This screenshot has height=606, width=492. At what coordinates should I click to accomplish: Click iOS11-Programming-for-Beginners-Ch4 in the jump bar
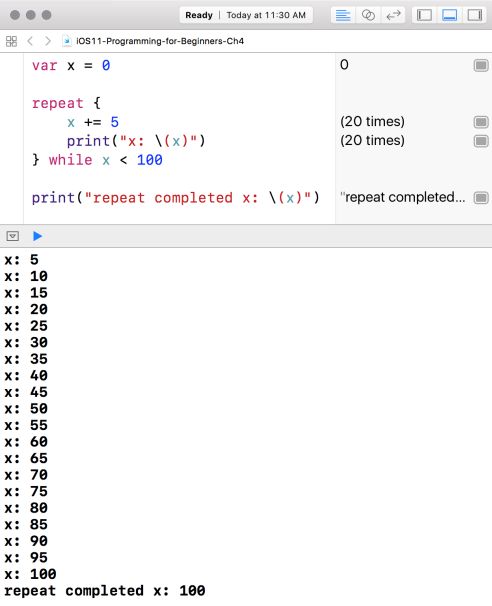[x=160, y=41]
